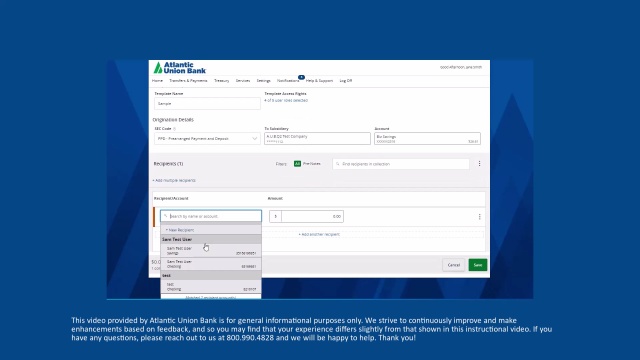Click the Cancel button
Viewport: 640px width, 360px height.
click(453, 265)
